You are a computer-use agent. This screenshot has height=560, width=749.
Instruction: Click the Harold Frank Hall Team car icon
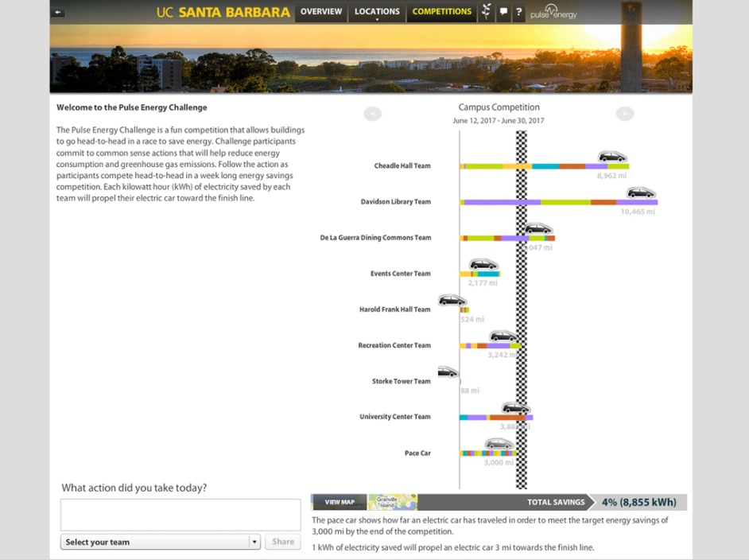tap(452, 300)
